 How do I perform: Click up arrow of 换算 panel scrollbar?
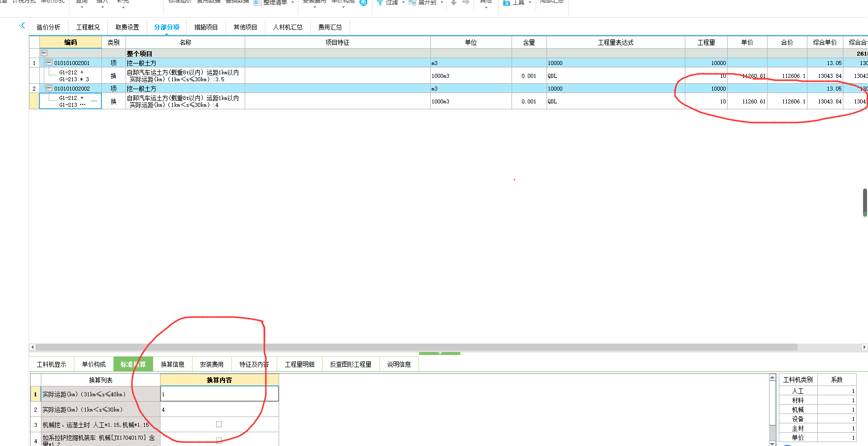pyautogui.click(x=772, y=377)
